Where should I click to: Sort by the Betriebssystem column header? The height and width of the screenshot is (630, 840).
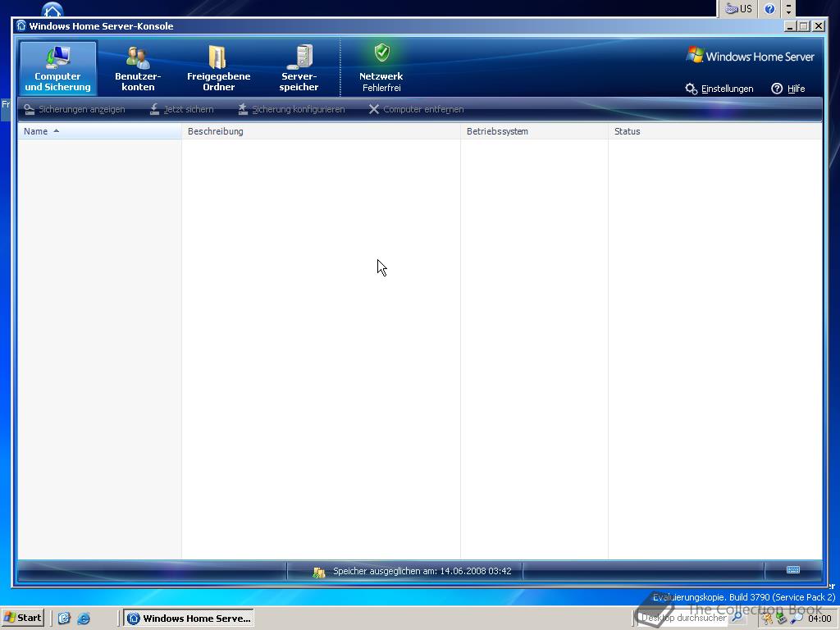coord(534,131)
